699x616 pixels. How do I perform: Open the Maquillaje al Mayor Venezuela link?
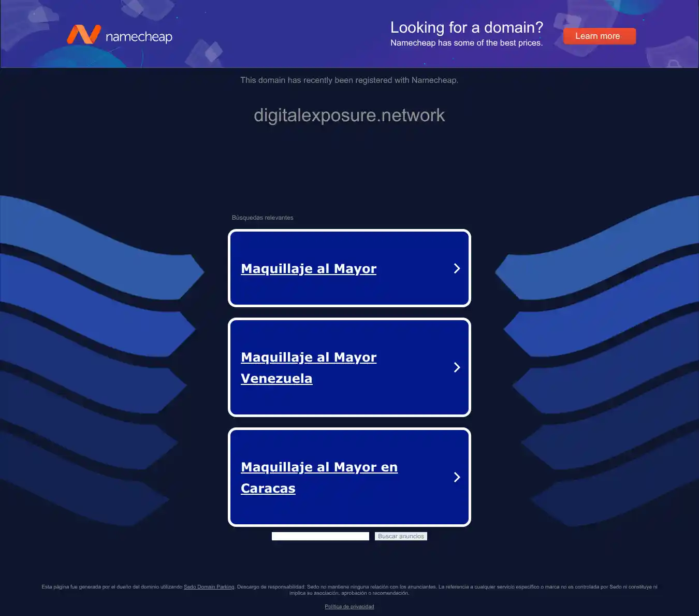pos(309,368)
